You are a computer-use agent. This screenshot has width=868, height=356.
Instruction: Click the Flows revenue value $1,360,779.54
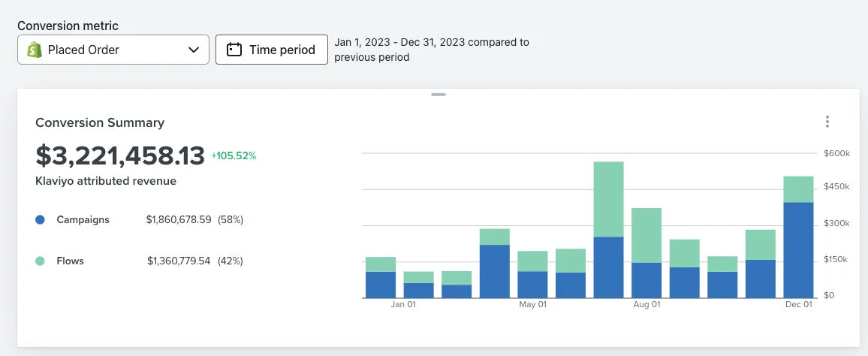179,261
